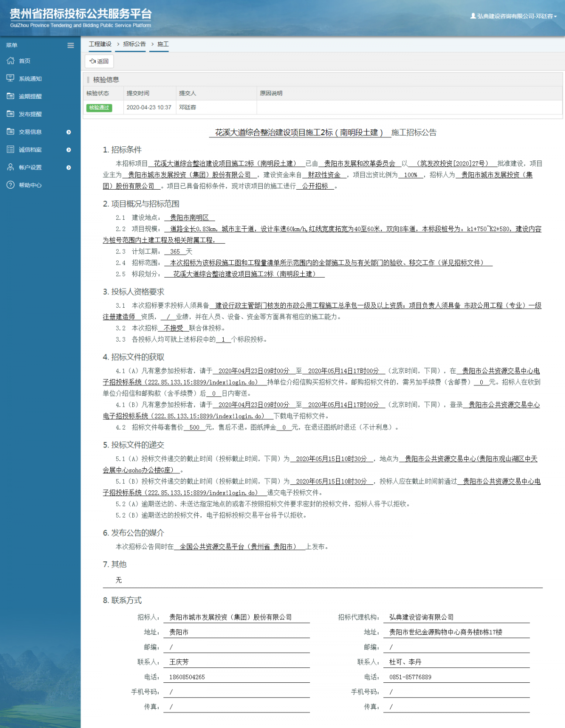Expand the 帐户设置 submenu arrow
This screenshot has width=565, height=728.
pos(69,168)
